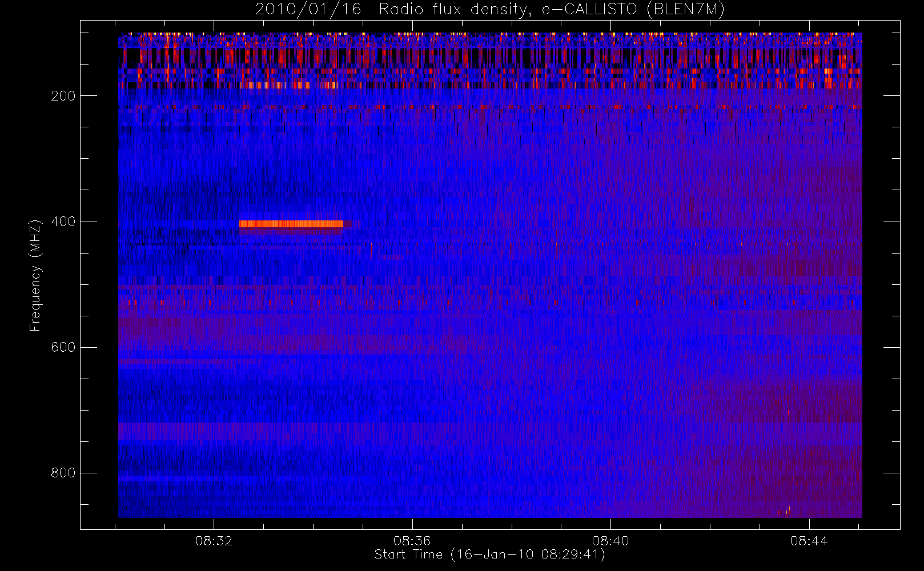Click the 400 frequency tick label
The width and height of the screenshot is (924, 571).
click(x=63, y=222)
